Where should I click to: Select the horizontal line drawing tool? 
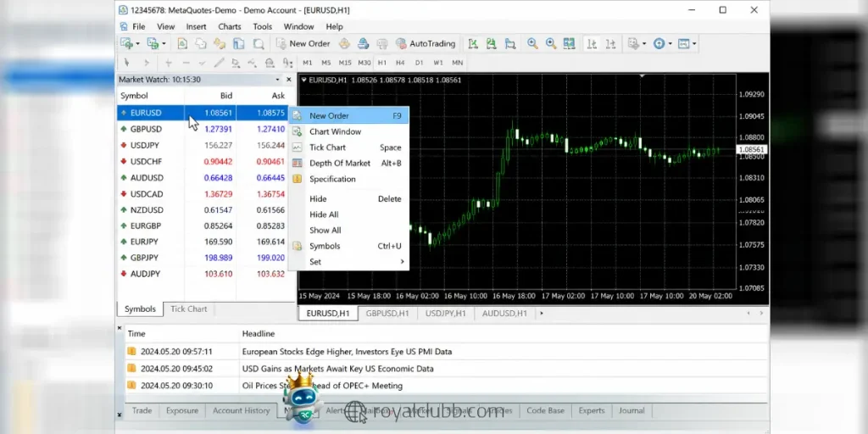click(x=186, y=63)
